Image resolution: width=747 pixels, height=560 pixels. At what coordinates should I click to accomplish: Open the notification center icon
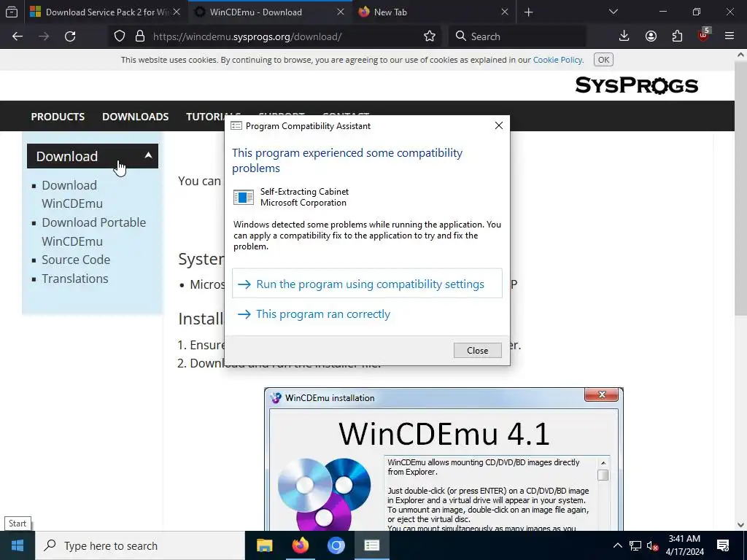point(723,545)
